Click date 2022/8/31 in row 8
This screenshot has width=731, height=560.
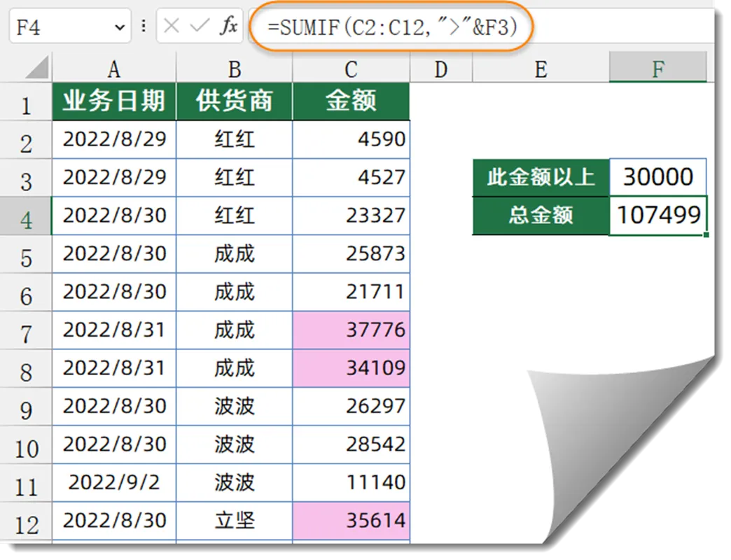(x=114, y=368)
